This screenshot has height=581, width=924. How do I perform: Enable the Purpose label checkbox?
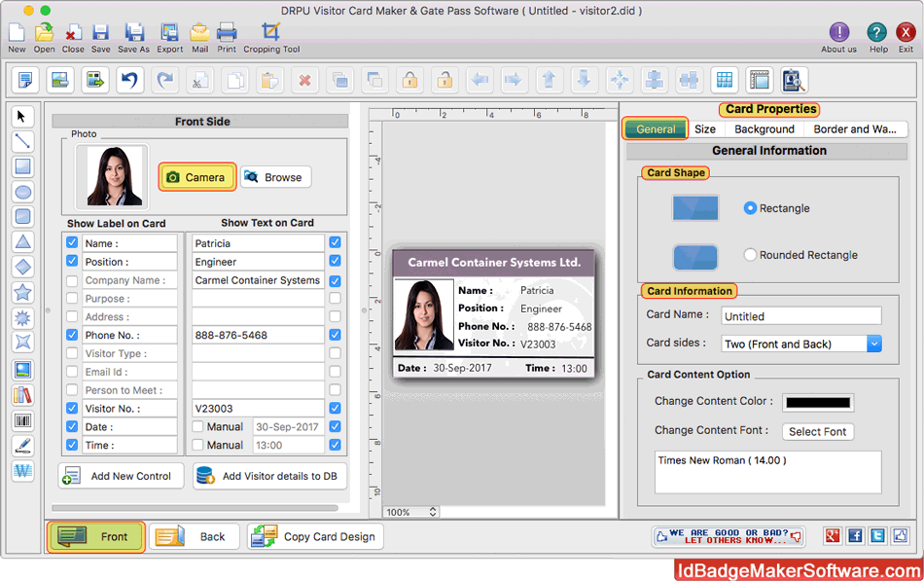(72, 299)
